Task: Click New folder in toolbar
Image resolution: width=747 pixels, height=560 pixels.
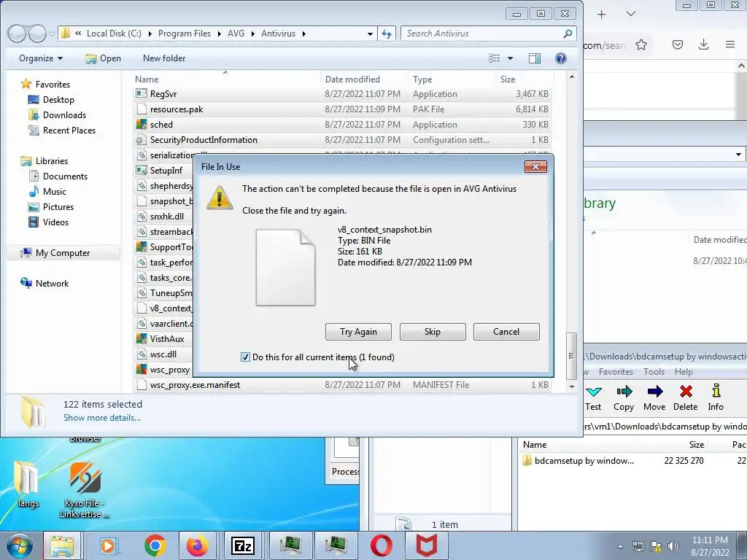Action: click(x=164, y=58)
